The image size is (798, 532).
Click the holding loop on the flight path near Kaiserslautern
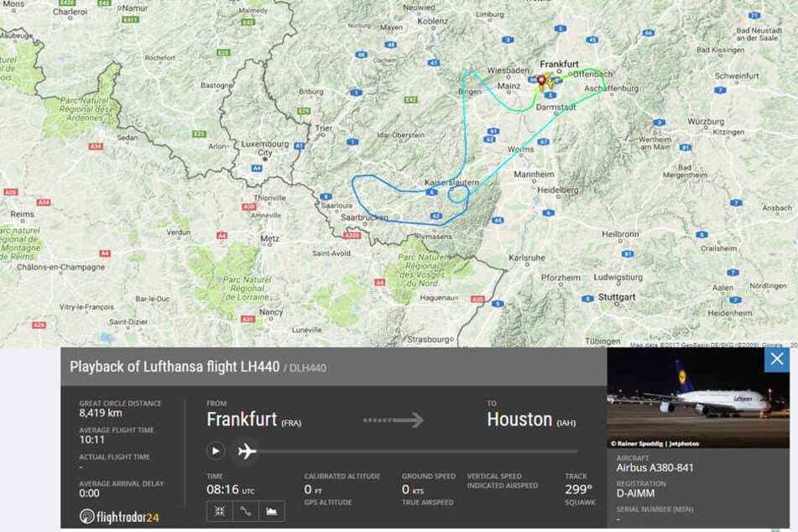(458, 194)
